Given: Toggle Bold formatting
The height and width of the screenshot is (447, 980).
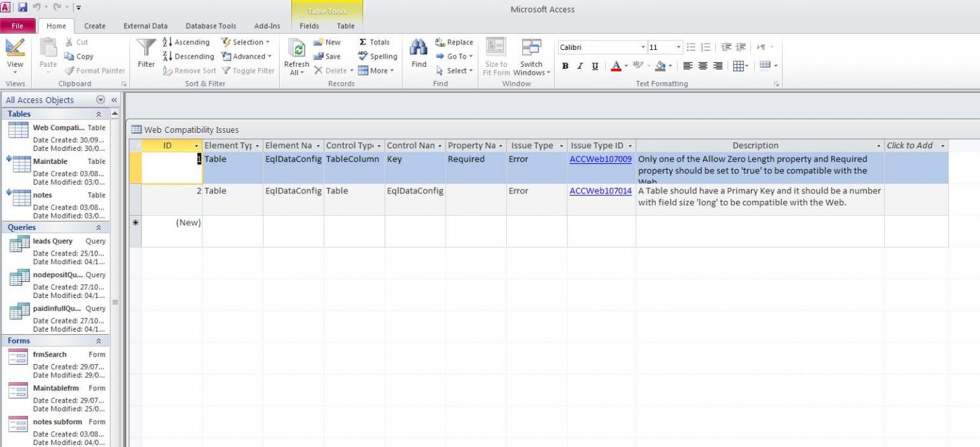Looking at the screenshot, I should 565,66.
